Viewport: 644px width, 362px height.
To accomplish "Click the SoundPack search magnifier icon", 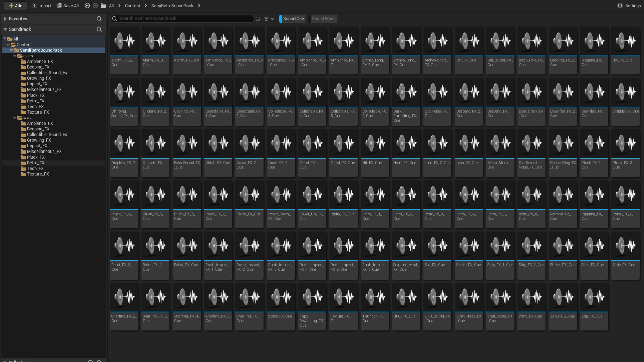I will coord(99,29).
